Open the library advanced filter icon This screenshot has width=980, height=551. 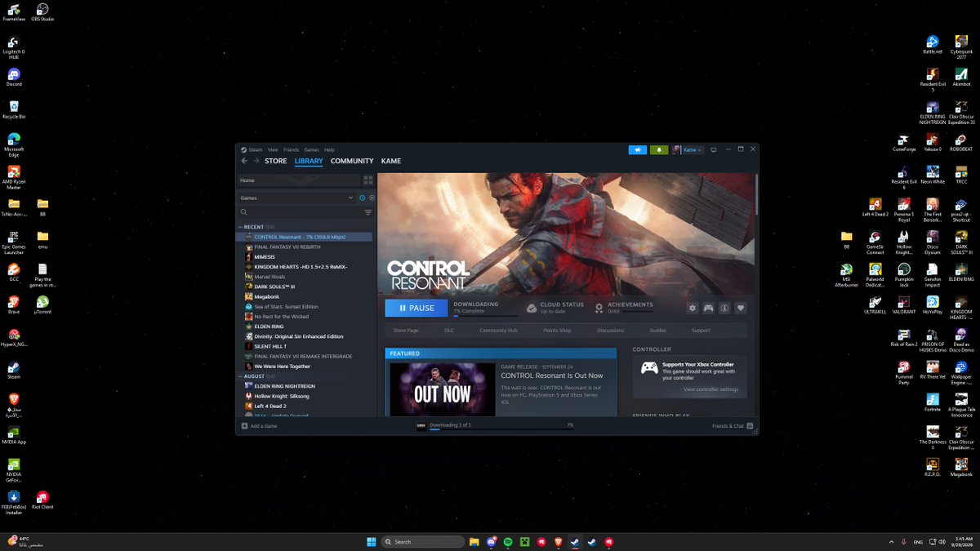(368, 212)
